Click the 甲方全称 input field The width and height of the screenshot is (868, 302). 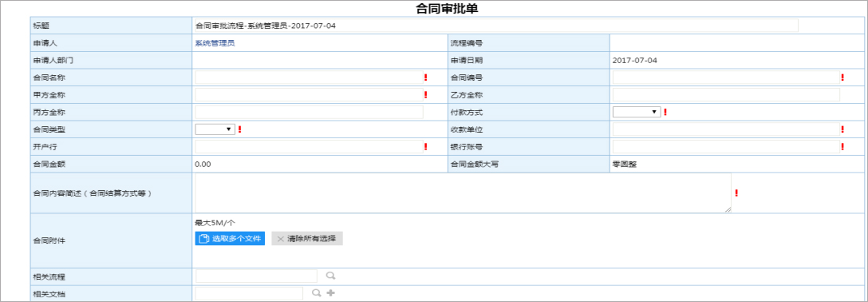click(309, 95)
